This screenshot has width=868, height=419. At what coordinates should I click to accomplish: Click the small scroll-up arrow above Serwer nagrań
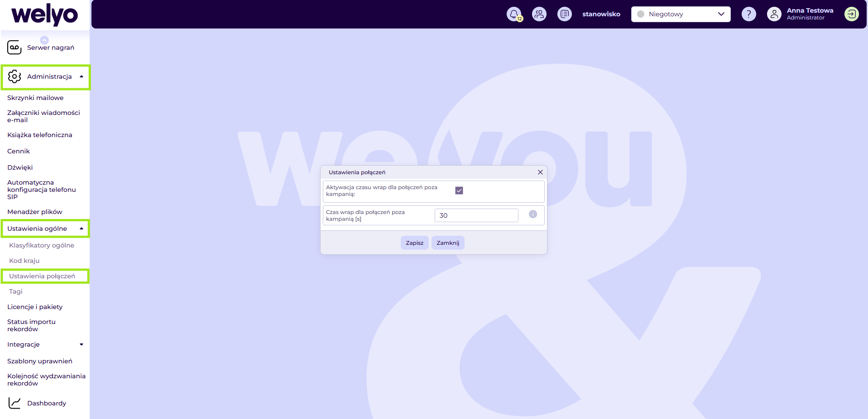tap(44, 40)
